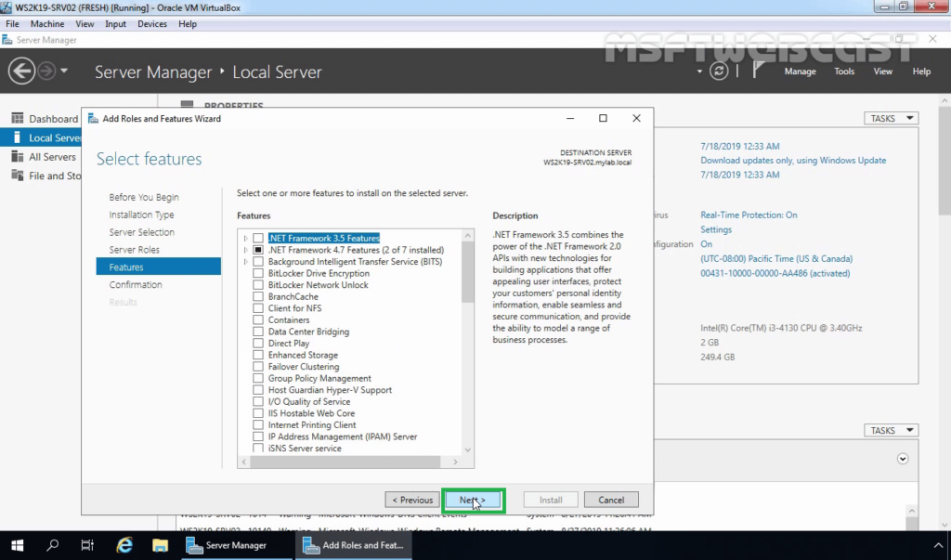Open VirtualBox File menu

click(12, 23)
